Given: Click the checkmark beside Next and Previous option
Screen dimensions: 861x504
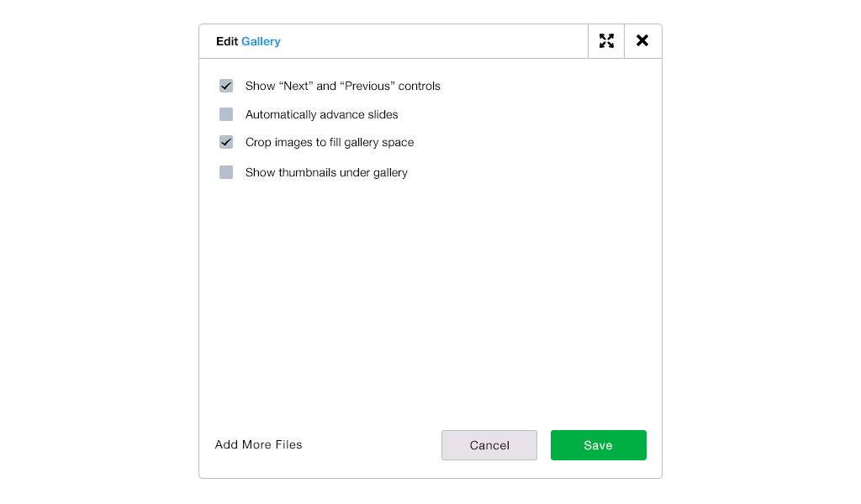Looking at the screenshot, I should [x=226, y=87].
